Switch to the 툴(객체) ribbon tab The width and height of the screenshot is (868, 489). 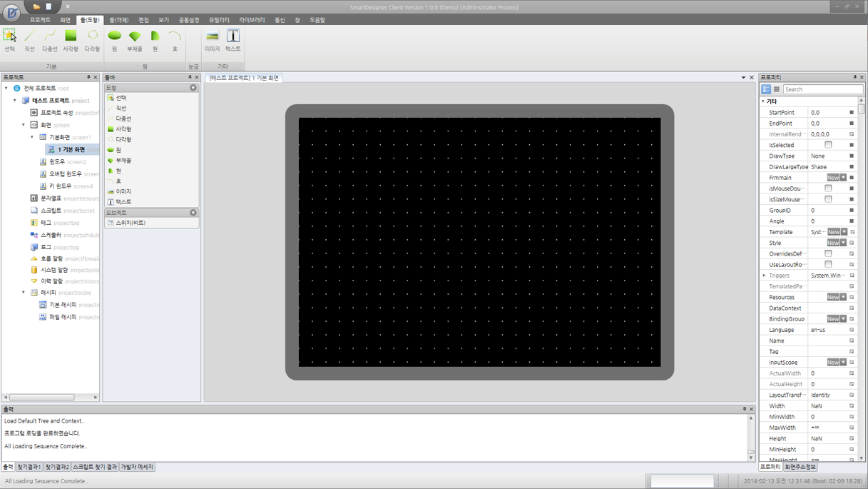click(119, 20)
